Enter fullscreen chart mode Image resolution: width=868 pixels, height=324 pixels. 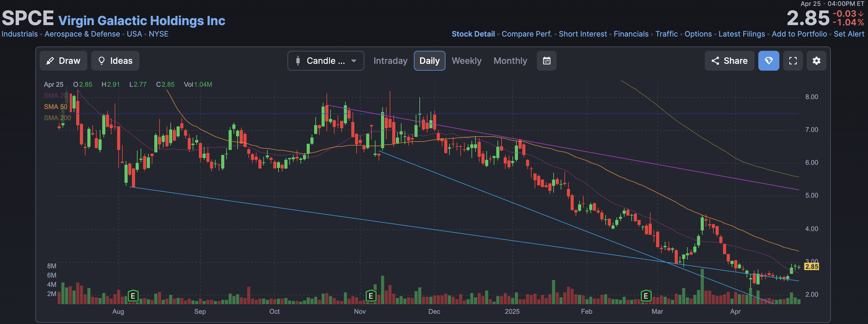click(x=793, y=61)
